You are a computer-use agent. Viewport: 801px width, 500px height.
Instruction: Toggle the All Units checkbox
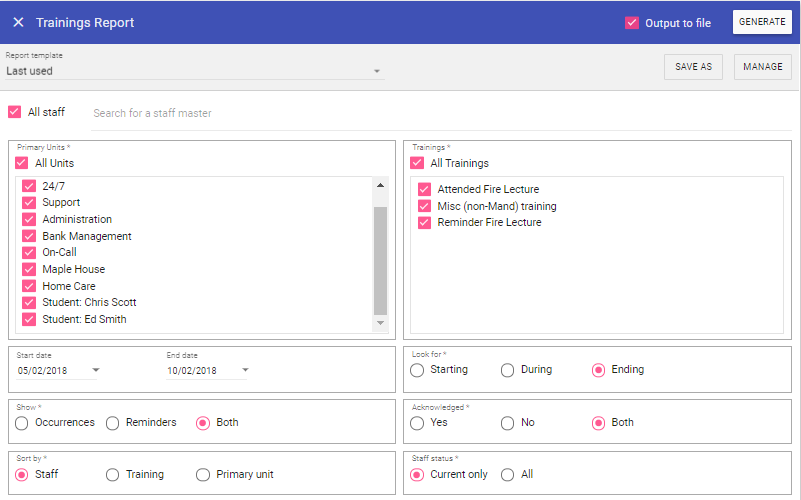[x=22, y=163]
